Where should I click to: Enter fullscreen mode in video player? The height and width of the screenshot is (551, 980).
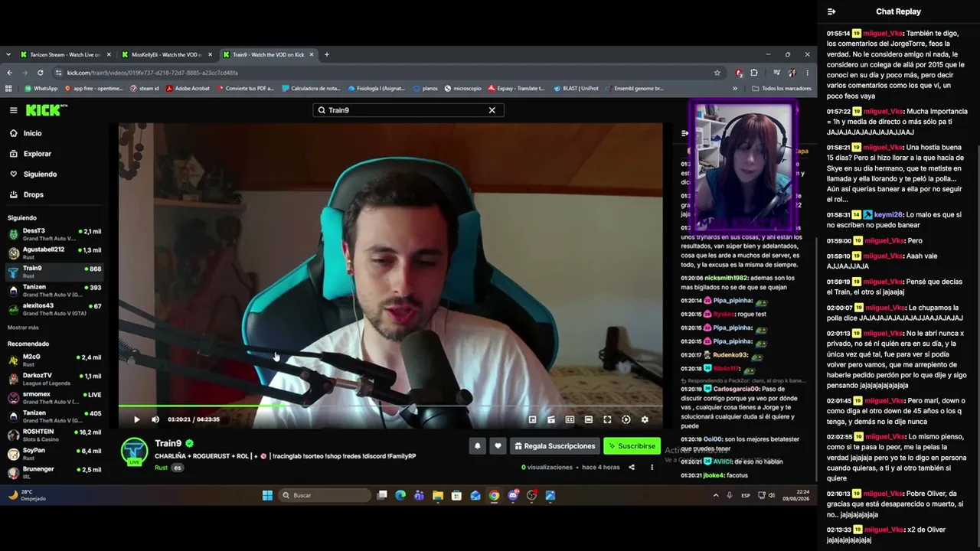click(x=607, y=419)
